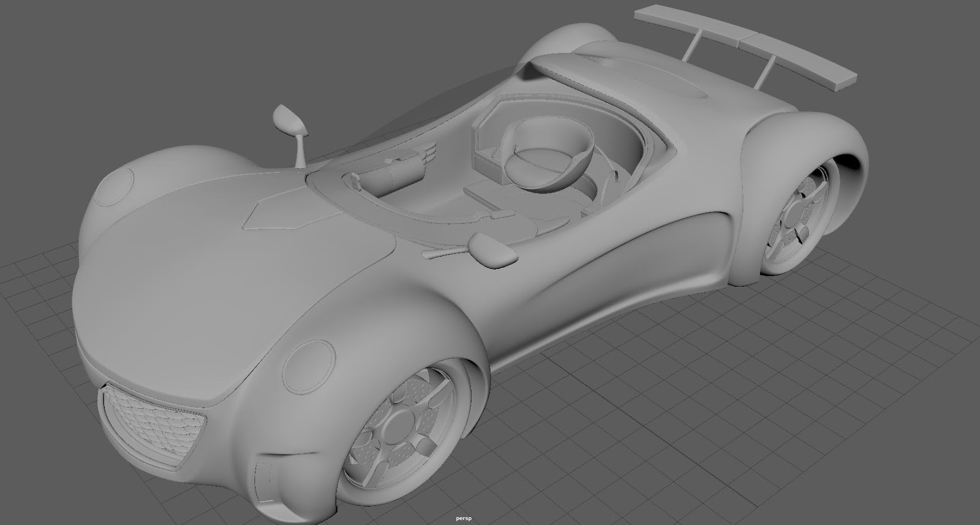Select the round headlight on right fender
Image resolution: width=980 pixels, height=525 pixels.
coord(310,366)
